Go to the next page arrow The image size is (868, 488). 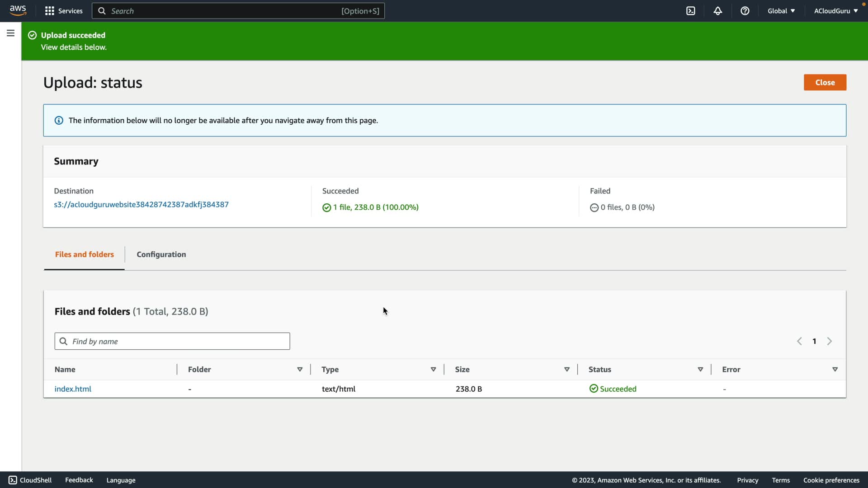coord(829,341)
